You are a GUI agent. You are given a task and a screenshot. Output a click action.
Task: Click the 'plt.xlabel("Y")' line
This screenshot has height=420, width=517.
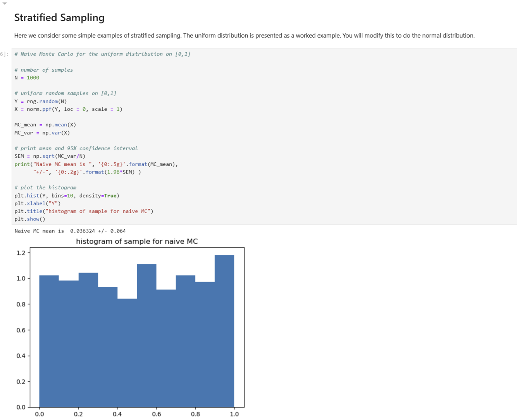[x=38, y=203]
